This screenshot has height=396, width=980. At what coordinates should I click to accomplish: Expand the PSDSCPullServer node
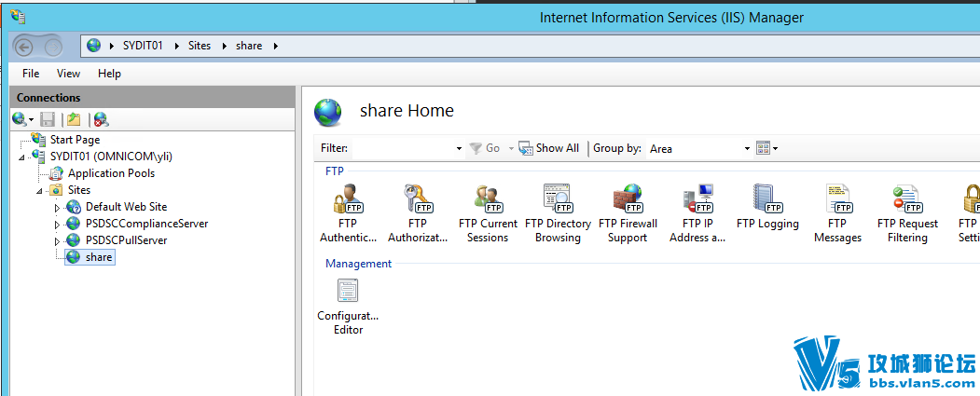pyautogui.click(x=57, y=241)
